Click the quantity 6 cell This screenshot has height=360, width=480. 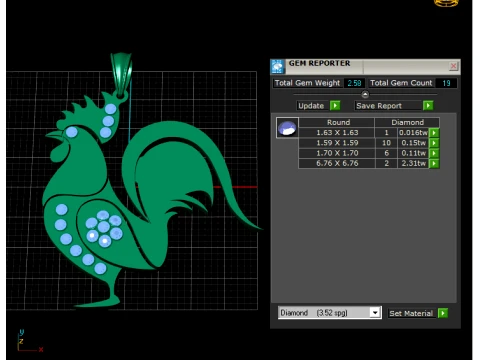pos(386,153)
